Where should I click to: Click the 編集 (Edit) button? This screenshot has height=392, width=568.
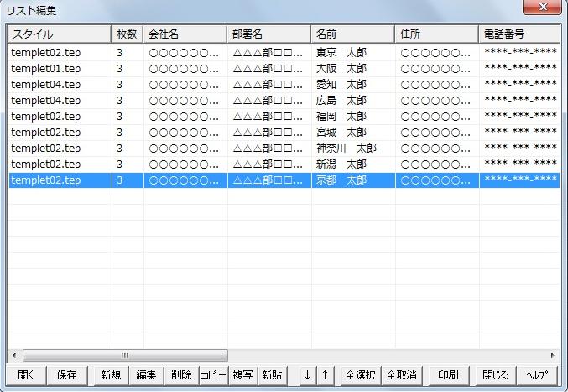point(146,375)
